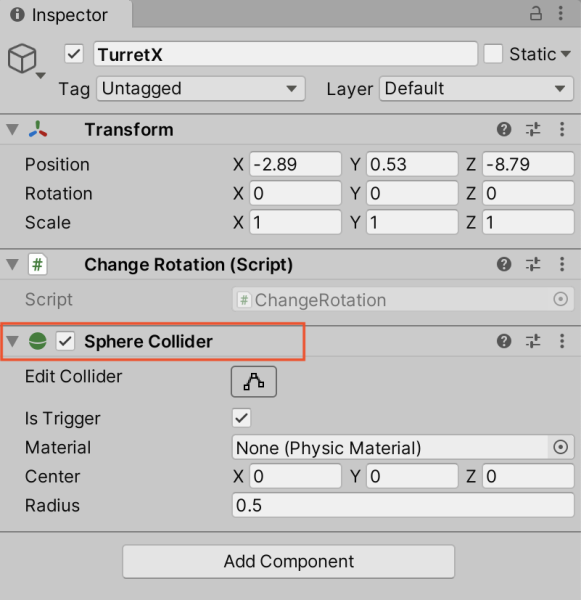Image resolution: width=581 pixels, height=600 pixels.
Task: Enable the Static checkbox
Action: (x=493, y=54)
